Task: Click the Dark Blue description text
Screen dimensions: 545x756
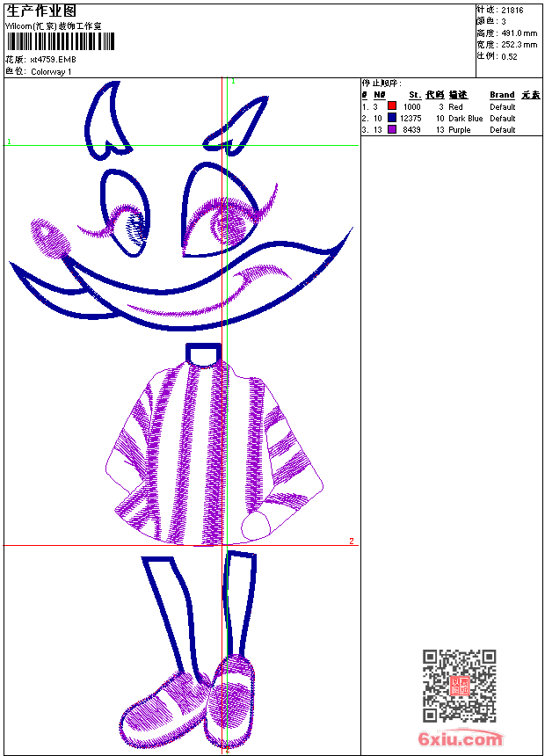Action: point(465,119)
